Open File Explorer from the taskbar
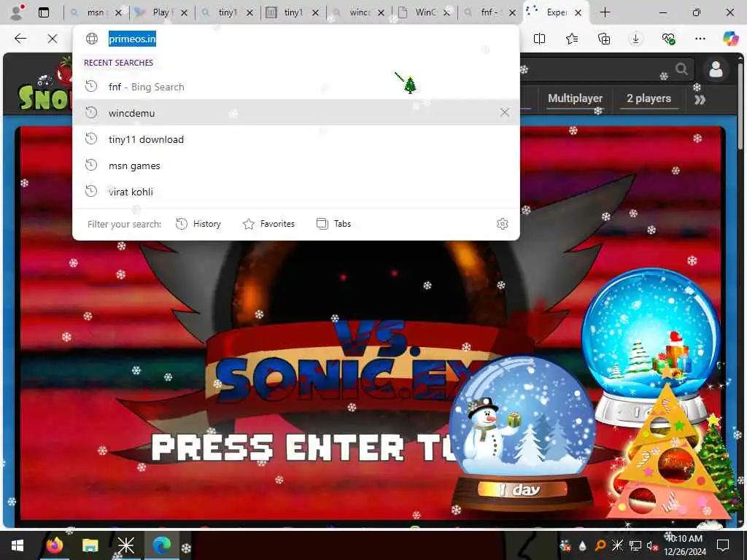Viewport: 747px width, 560px height. click(90, 545)
